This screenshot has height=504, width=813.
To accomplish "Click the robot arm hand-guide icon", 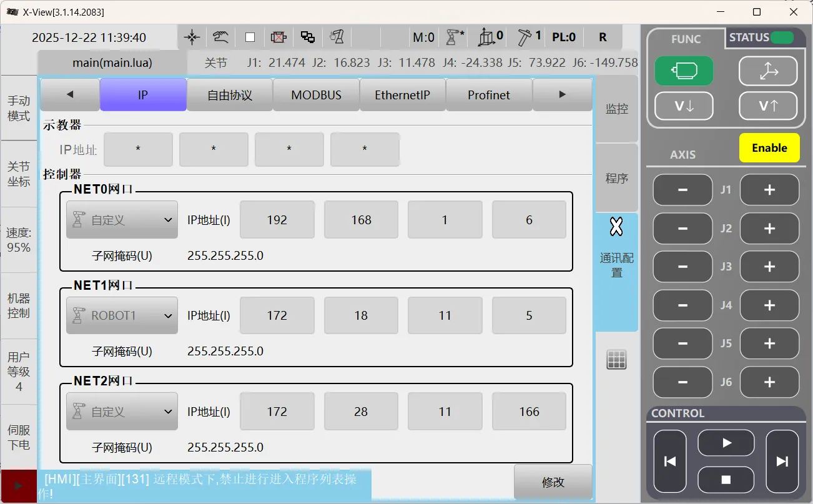I will [x=337, y=37].
